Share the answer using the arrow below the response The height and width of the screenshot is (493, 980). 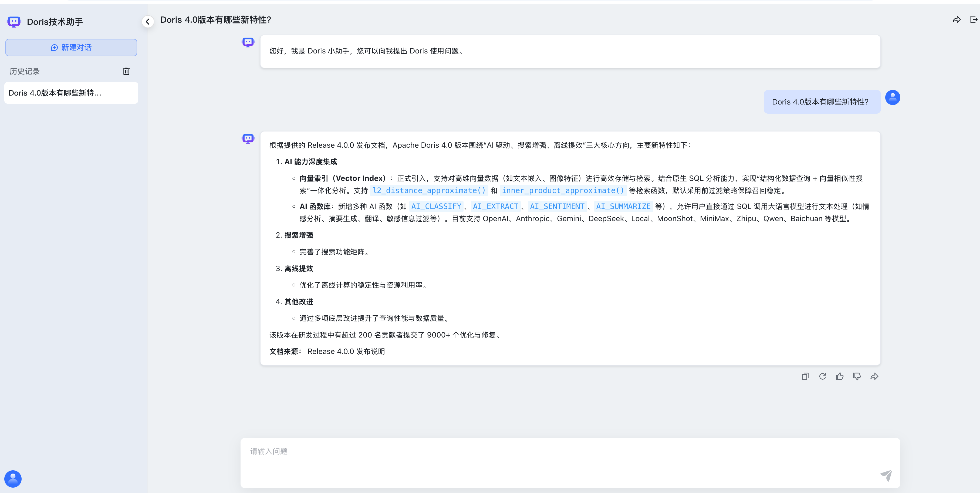click(874, 376)
